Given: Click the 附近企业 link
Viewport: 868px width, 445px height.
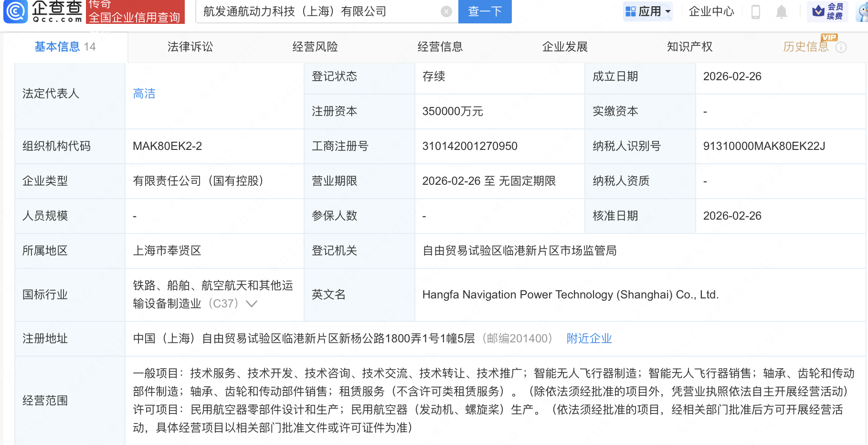Looking at the screenshot, I should (589, 339).
